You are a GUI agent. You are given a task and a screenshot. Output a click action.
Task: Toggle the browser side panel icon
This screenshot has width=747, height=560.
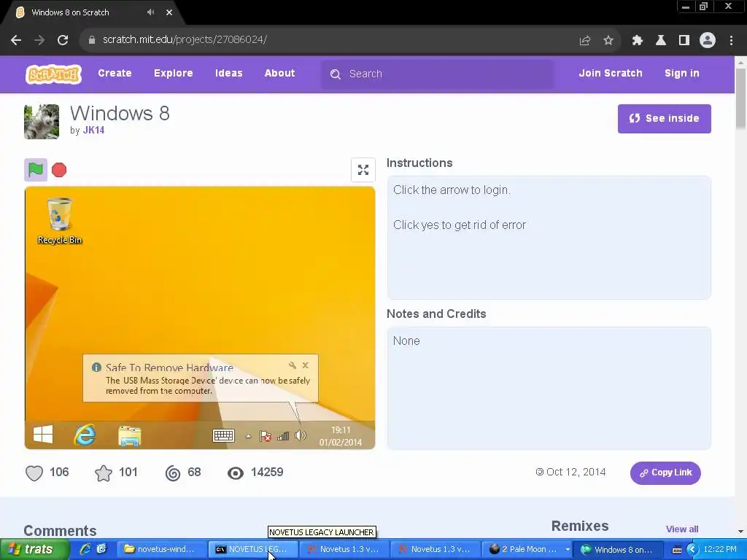[x=684, y=41]
